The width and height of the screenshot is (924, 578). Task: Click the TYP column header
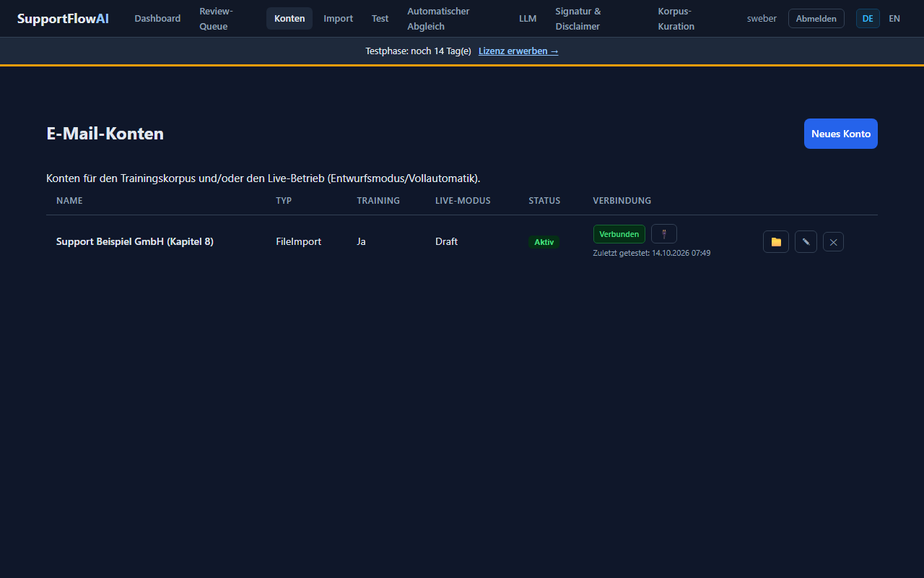pyautogui.click(x=284, y=201)
